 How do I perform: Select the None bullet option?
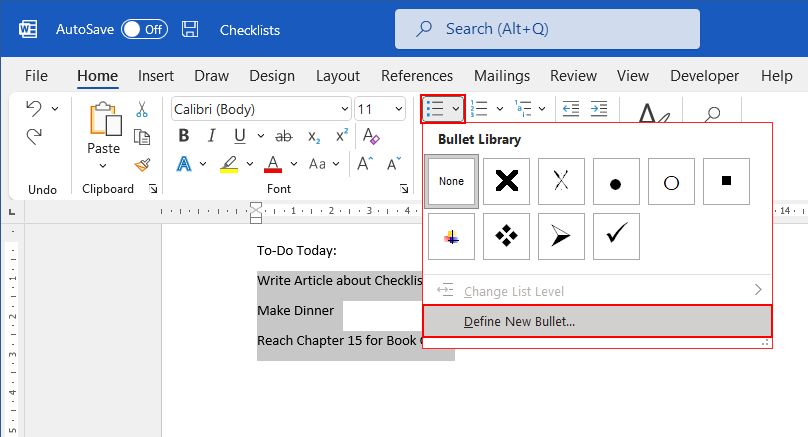tap(451, 181)
